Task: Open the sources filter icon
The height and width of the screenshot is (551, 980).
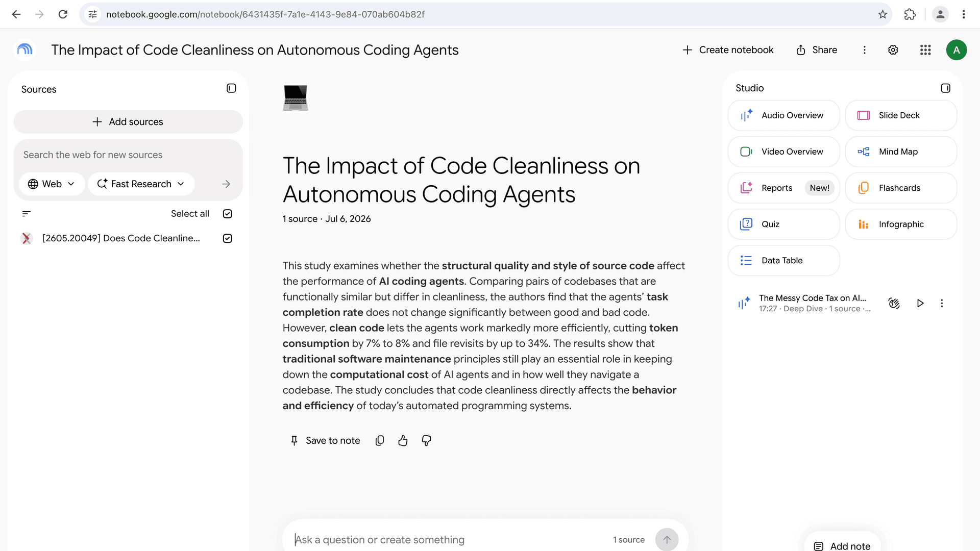Action: [27, 214]
